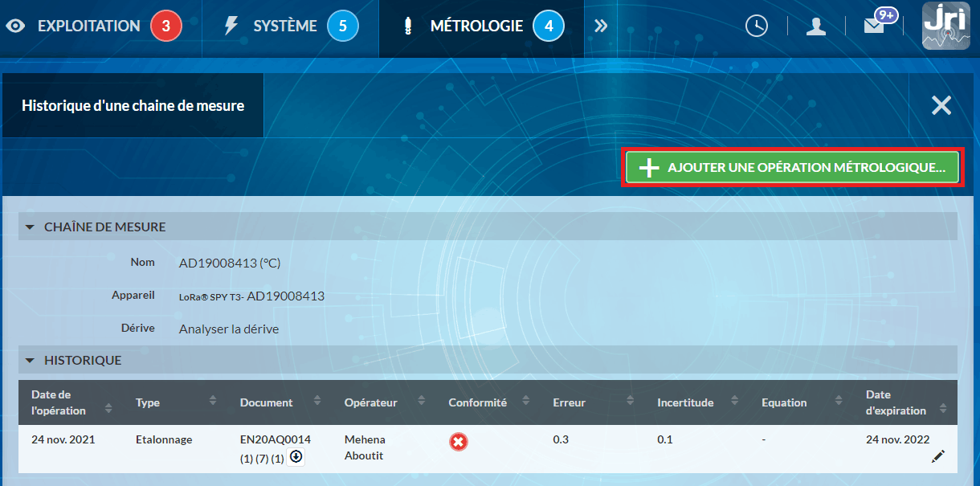Click operator Mehena Aboutit cell
Screen dimensions: 980x486
(365, 447)
